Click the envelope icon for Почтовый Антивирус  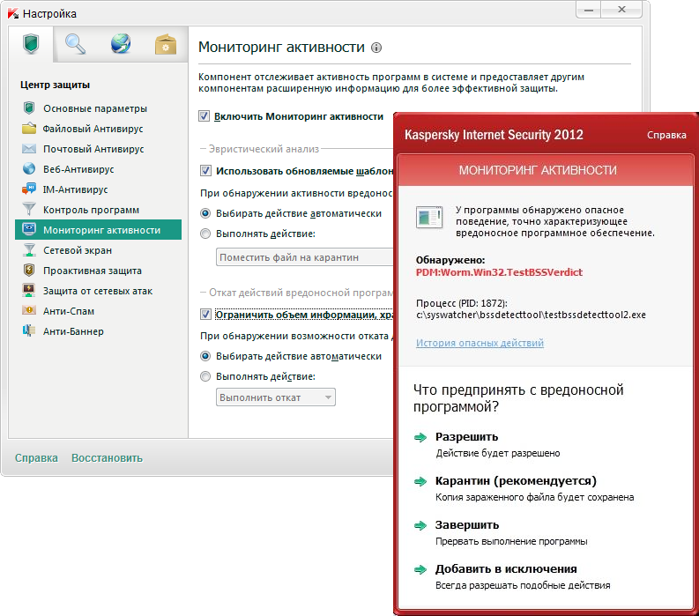pos(29,149)
